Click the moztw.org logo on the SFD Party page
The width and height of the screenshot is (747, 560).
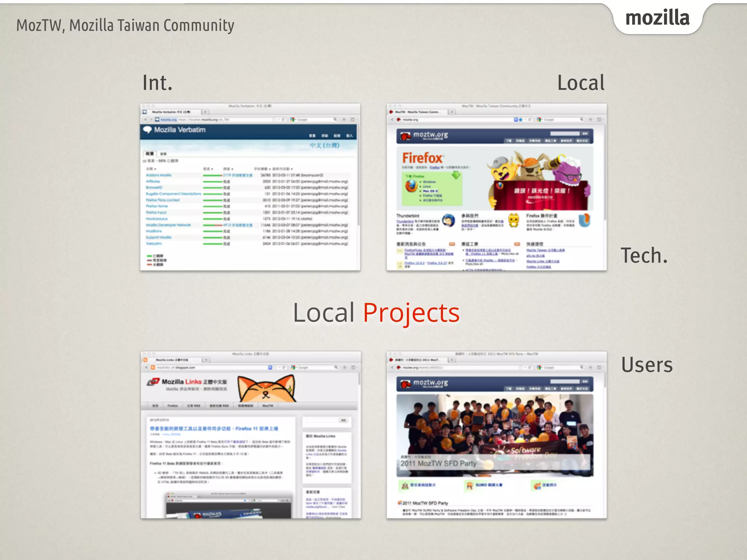pyautogui.click(x=424, y=384)
